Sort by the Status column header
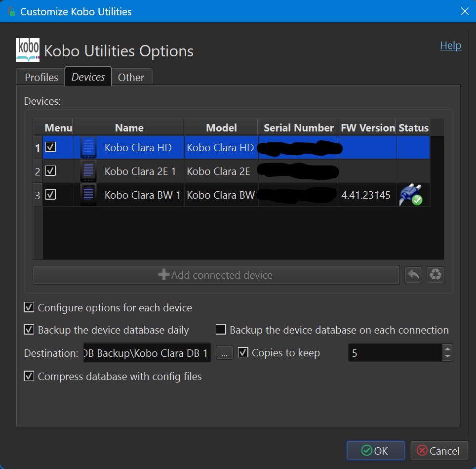476x469 pixels. pyautogui.click(x=413, y=128)
